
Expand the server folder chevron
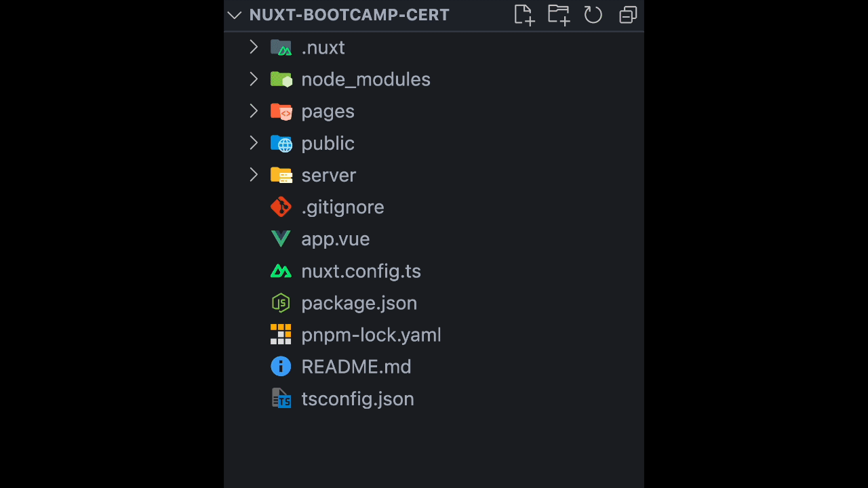tap(254, 174)
